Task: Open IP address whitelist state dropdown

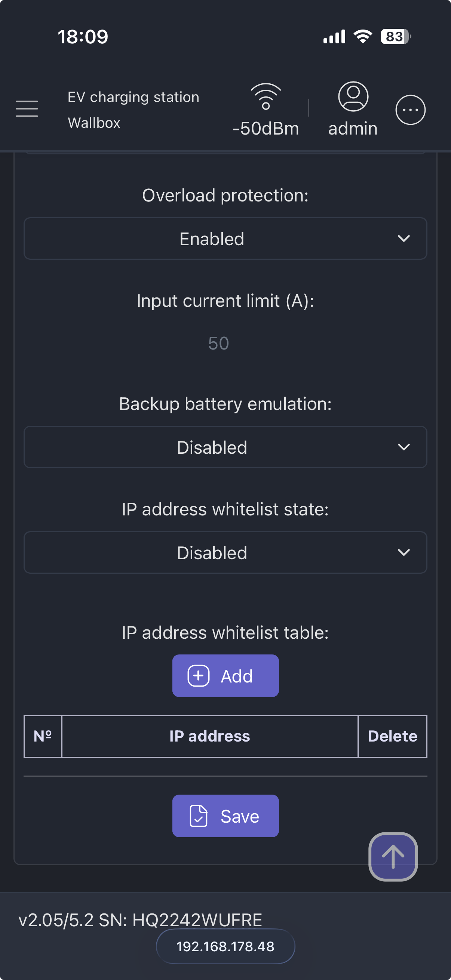Action: point(225,552)
